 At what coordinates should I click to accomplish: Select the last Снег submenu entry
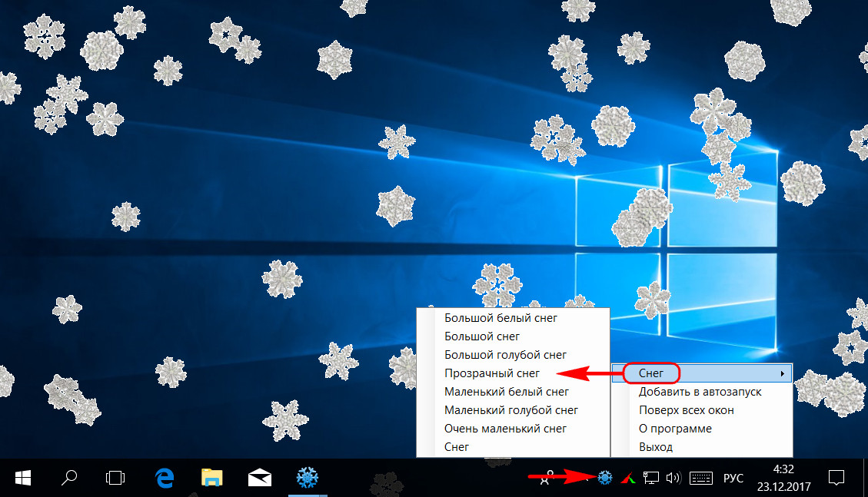pos(456,447)
